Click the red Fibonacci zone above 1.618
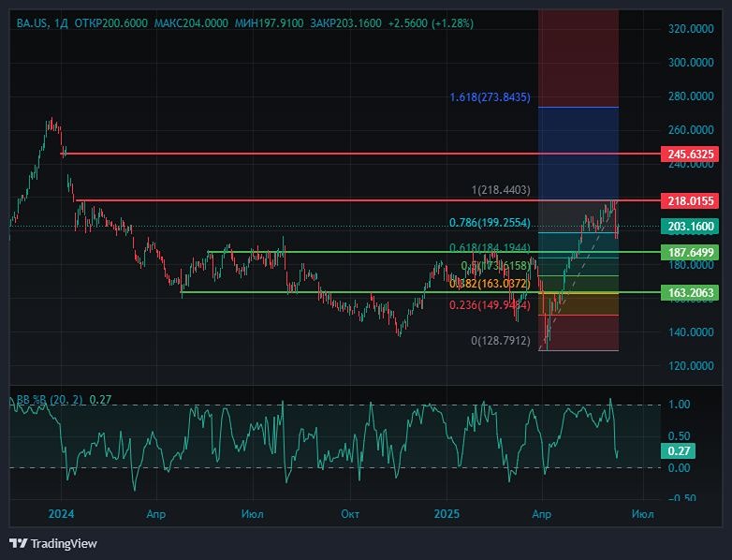 coord(578,56)
